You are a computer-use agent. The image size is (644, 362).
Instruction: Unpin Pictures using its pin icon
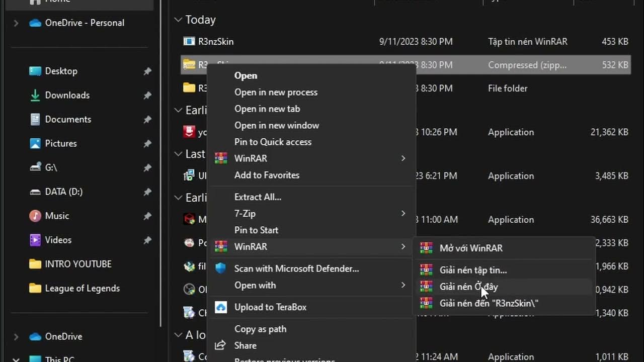[147, 144]
